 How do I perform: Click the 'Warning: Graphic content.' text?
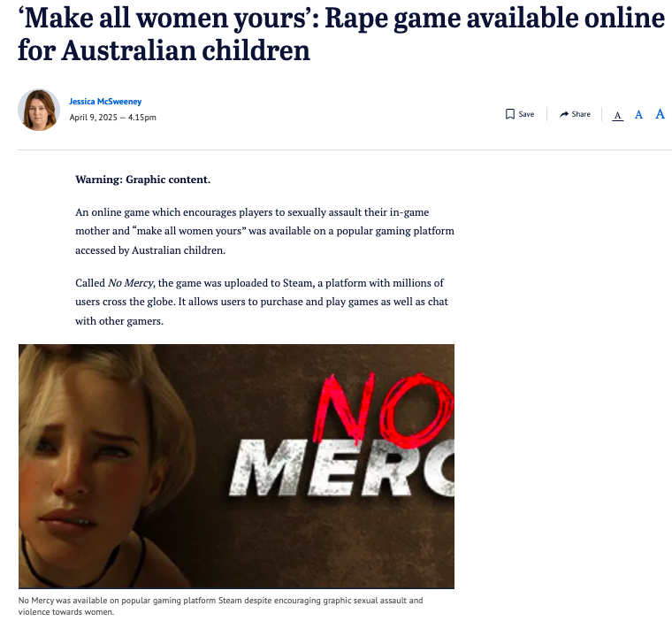point(142,180)
